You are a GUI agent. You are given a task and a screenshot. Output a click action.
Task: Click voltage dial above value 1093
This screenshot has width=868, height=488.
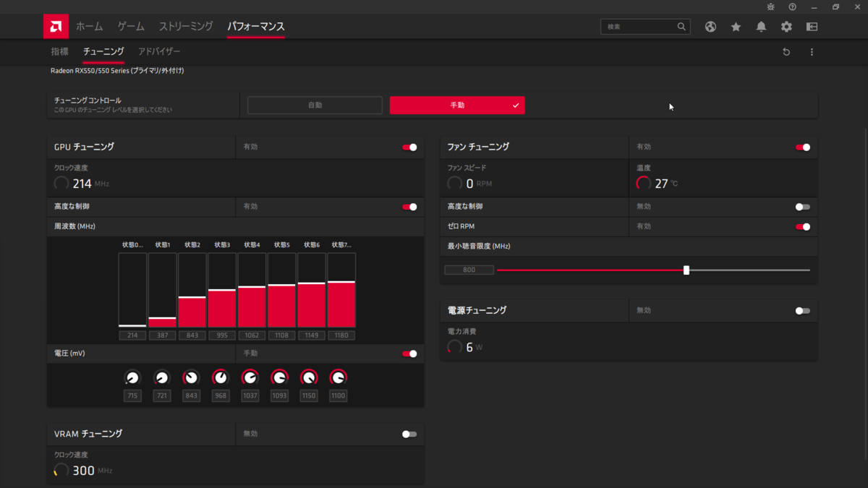(279, 377)
